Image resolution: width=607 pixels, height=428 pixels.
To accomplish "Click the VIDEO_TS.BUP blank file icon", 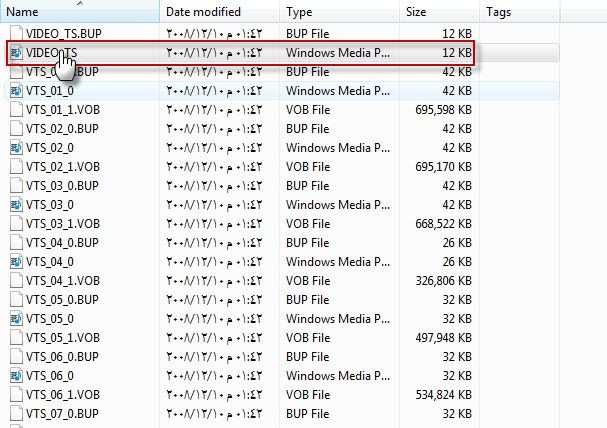I will point(16,34).
